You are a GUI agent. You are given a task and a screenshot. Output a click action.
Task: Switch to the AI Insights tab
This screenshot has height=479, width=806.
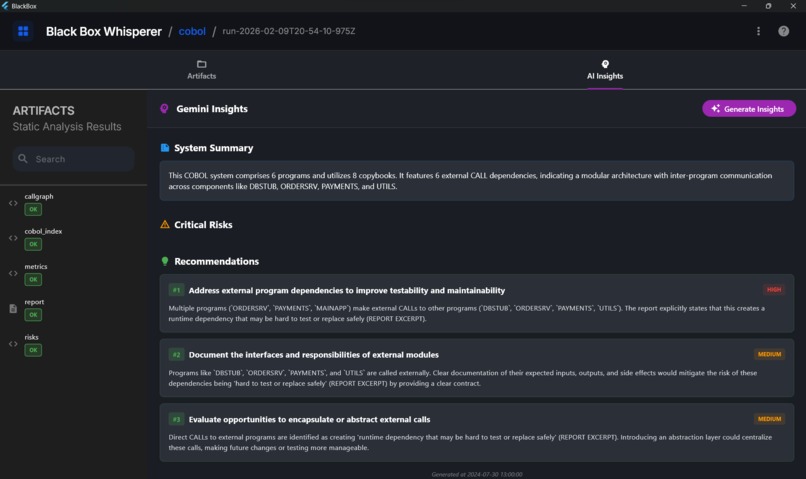[605, 70]
